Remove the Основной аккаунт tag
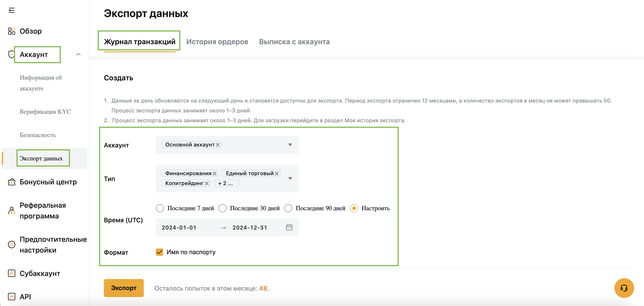Screen dimensions: 644x306 click(218, 145)
